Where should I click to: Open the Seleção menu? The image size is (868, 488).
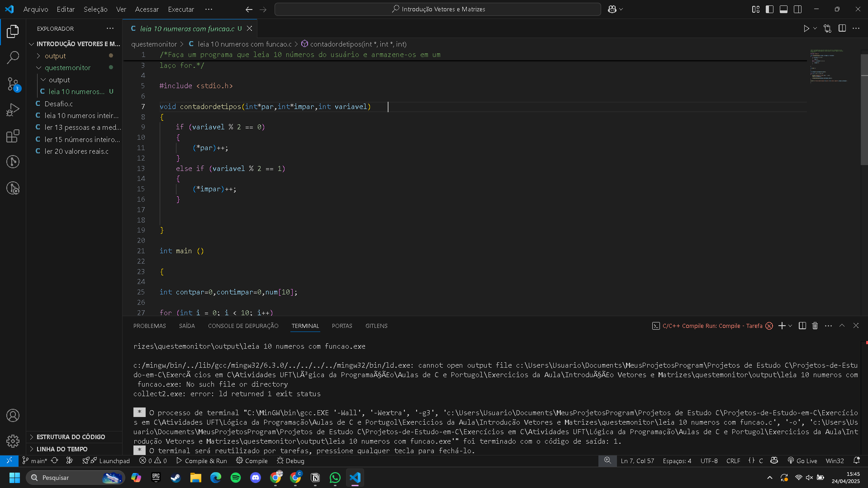click(x=95, y=9)
